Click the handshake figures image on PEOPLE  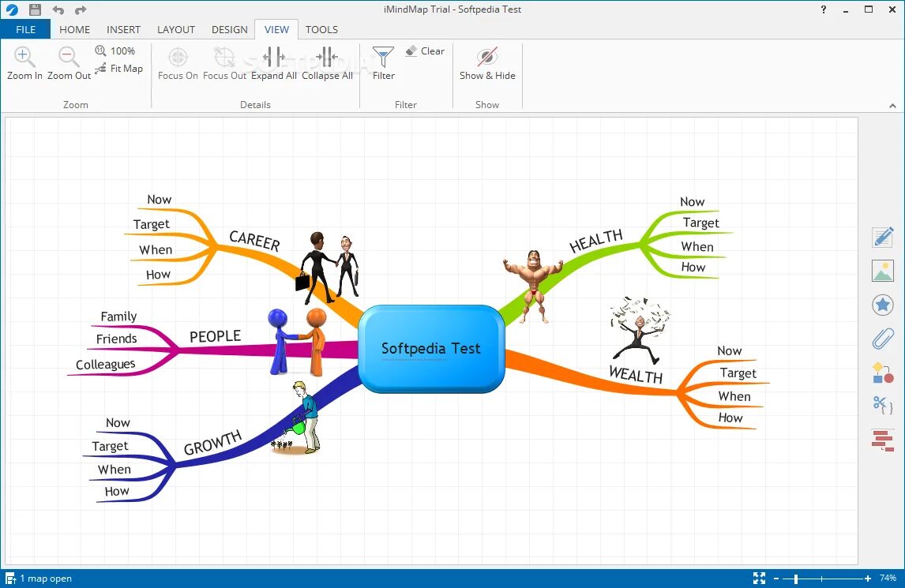[x=297, y=342]
